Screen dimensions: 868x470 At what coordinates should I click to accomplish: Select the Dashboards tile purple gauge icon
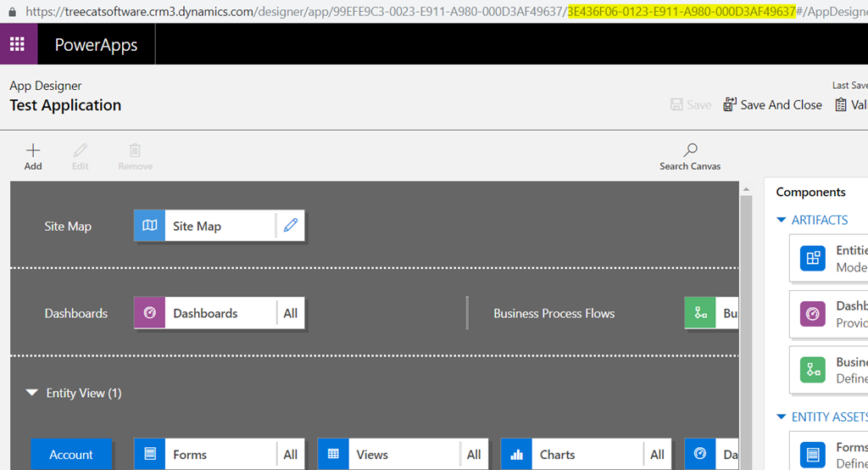(x=149, y=312)
